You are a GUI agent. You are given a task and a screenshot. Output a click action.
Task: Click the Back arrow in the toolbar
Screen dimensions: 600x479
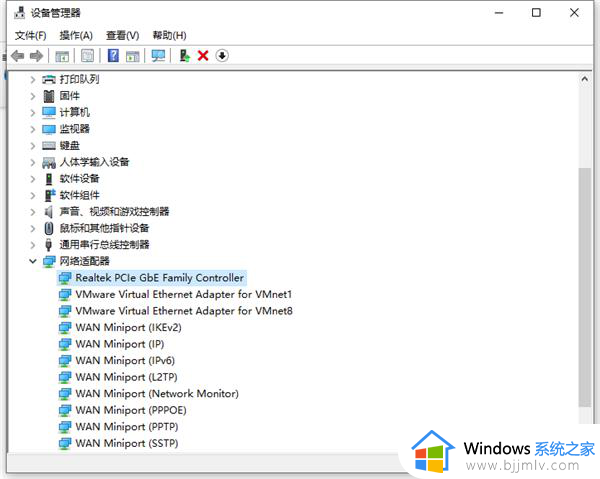(17, 56)
